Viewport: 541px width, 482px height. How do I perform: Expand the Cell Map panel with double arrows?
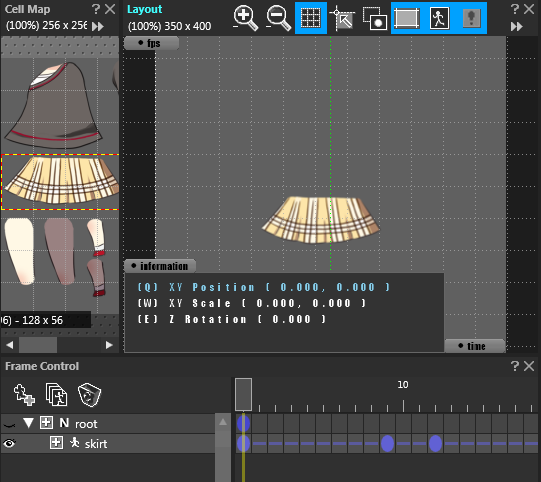pyautogui.click(x=98, y=27)
